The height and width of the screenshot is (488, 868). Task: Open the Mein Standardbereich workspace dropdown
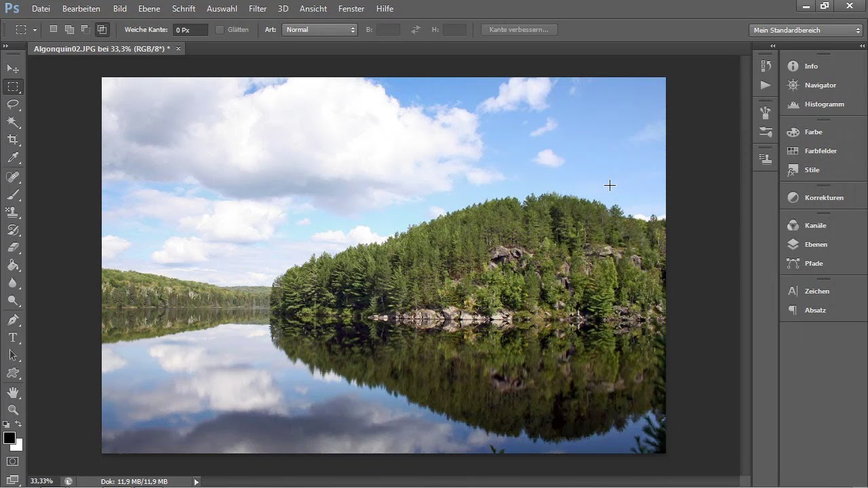coord(806,30)
